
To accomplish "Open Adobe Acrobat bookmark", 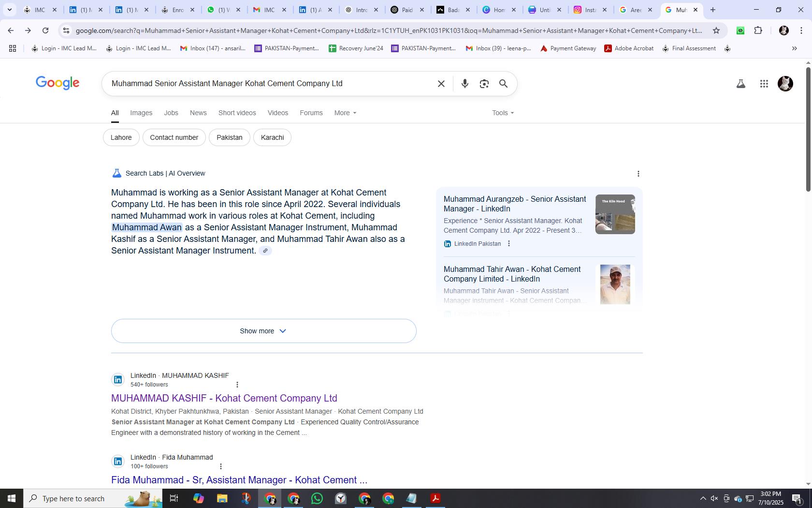I will tap(629, 48).
